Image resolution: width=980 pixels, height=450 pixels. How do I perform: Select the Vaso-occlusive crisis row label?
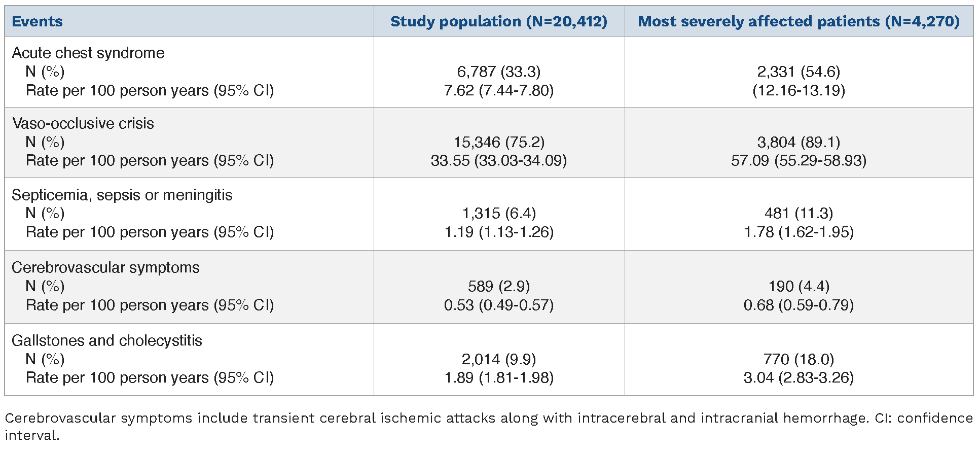pos(83,123)
